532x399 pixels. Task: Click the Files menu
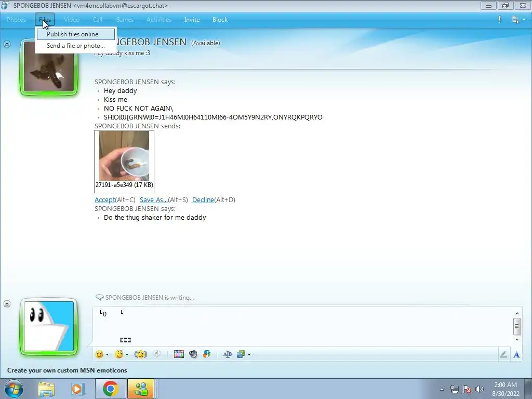(x=45, y=20)
